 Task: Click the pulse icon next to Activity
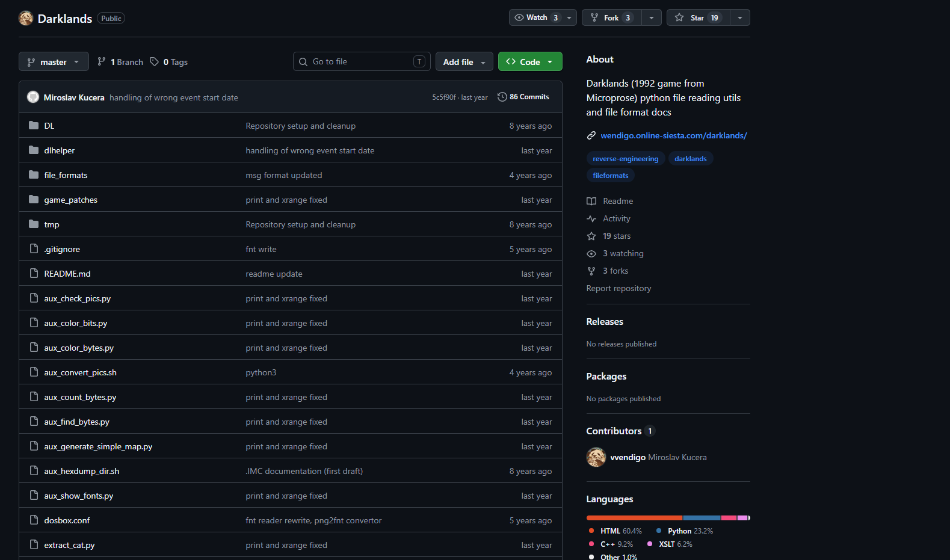pyautogui.click(x=591, y=218)
